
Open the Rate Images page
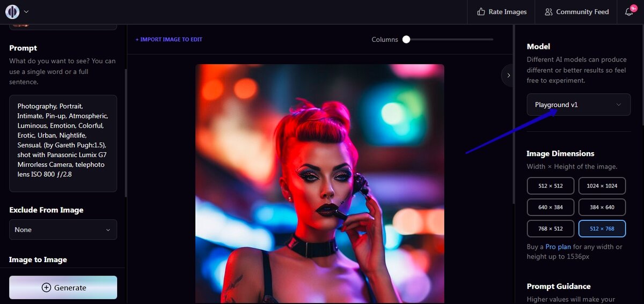(501, 12)
